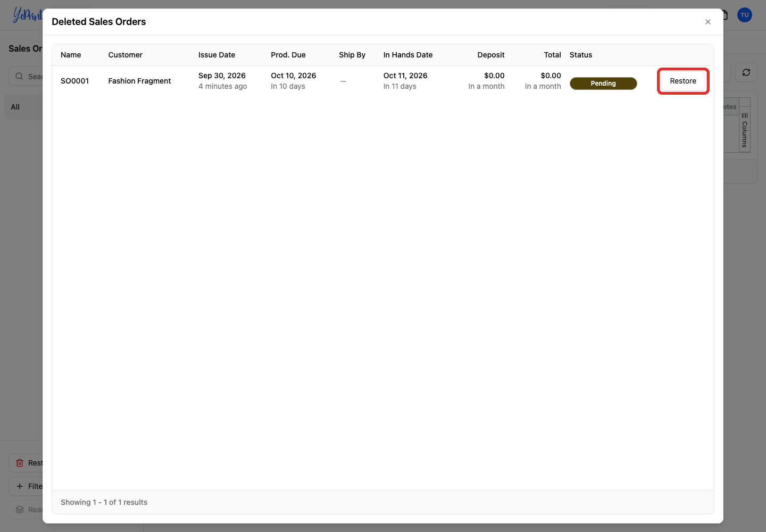Restore the SO0001 sales order

coord(683,81)
